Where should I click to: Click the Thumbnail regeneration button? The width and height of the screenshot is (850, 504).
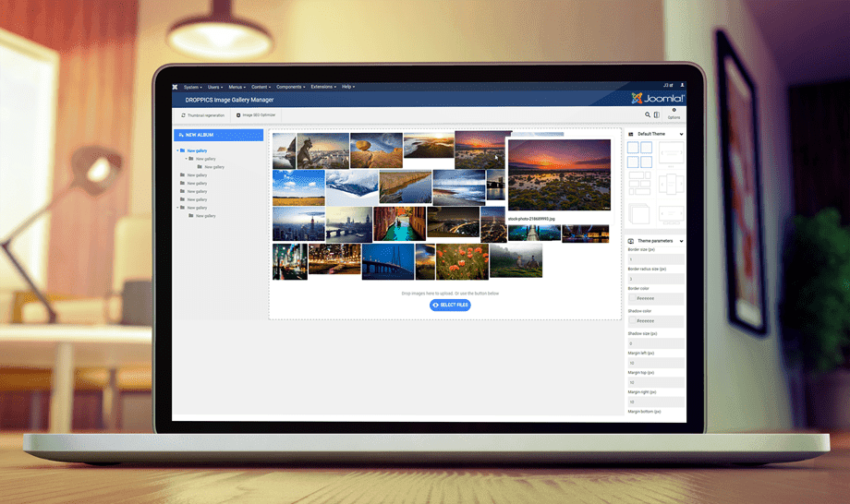[202, 114]
